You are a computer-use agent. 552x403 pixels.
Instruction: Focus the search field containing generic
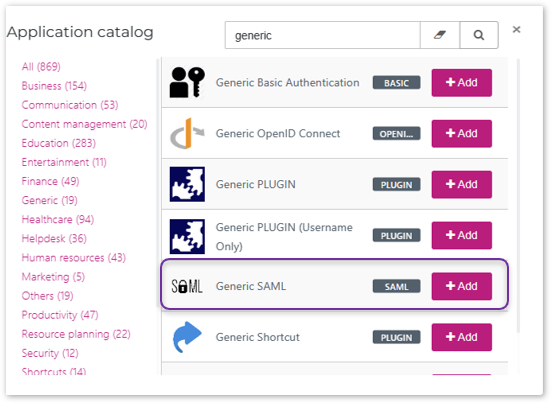click(x=322, y=35)
